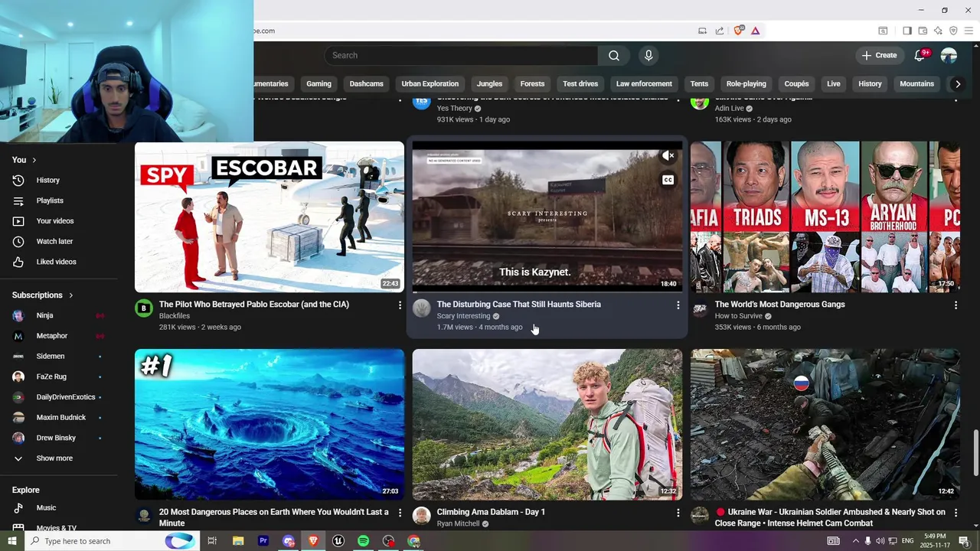
Task: Open File Explorer from the taskbar
Action: click(x=238, y=541)
